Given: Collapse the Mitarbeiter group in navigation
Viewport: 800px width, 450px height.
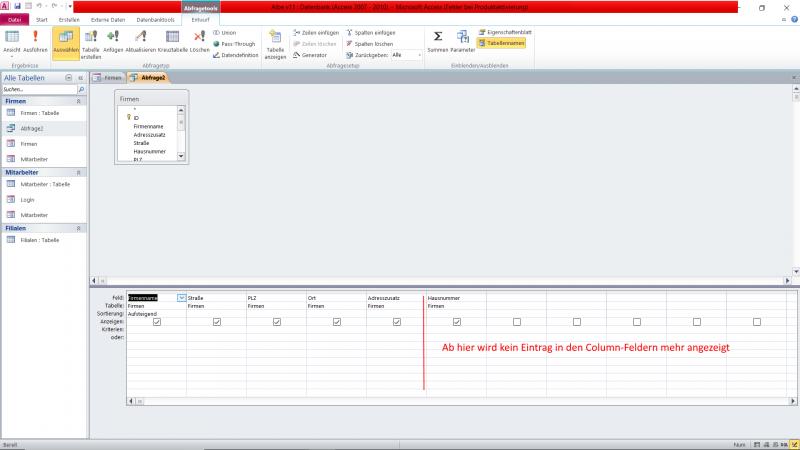Looking at the screenshot, I should [x=79, y=173].
